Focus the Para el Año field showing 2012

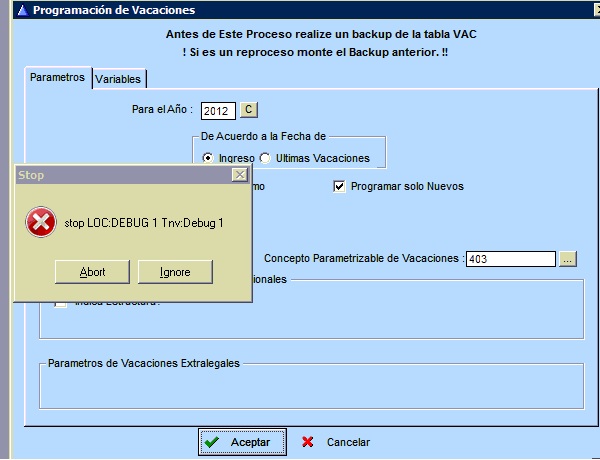point(218,110)
